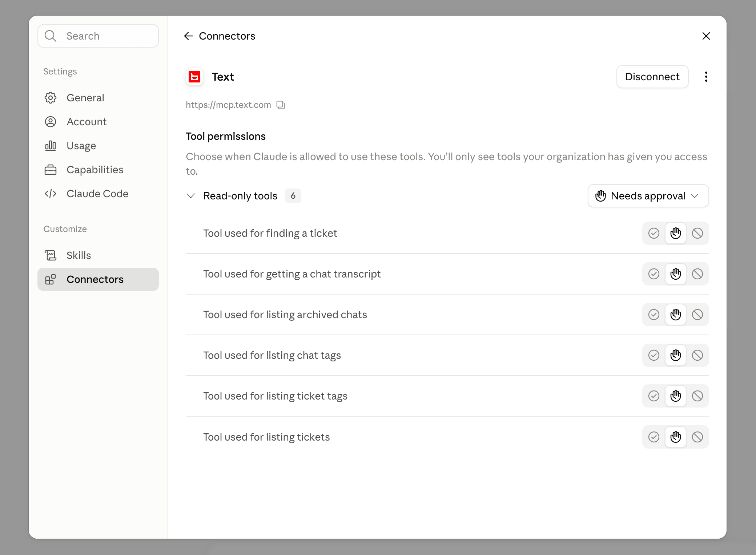Click the Account person icon
Viewport: 756px width, 555px height.
point(51,122)
